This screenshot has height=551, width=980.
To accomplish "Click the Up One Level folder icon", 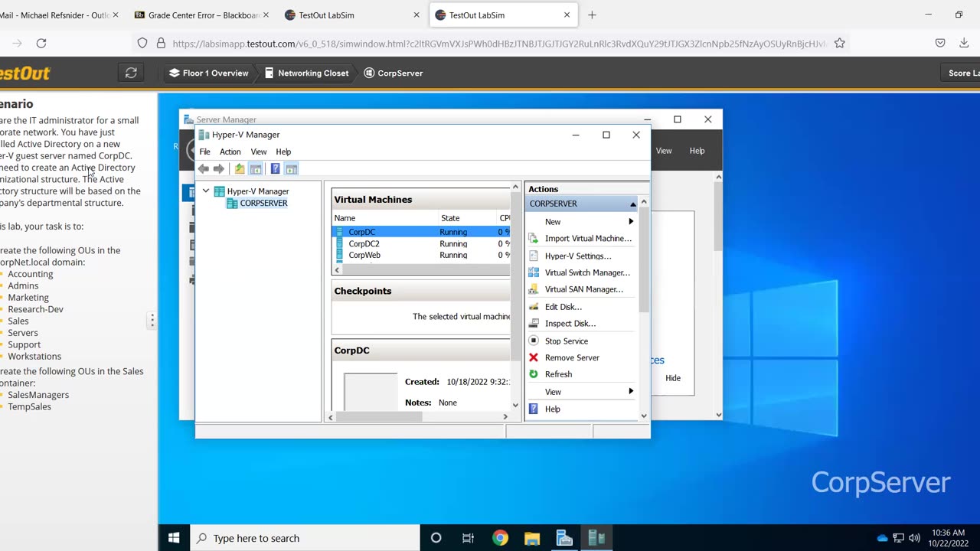I will click(x=240, y=168).
